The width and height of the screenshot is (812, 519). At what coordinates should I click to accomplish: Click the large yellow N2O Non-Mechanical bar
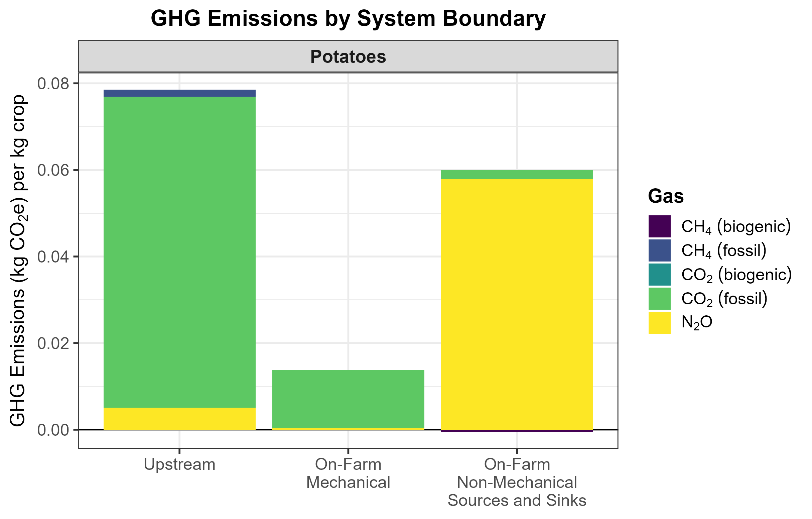pos(517,304)
